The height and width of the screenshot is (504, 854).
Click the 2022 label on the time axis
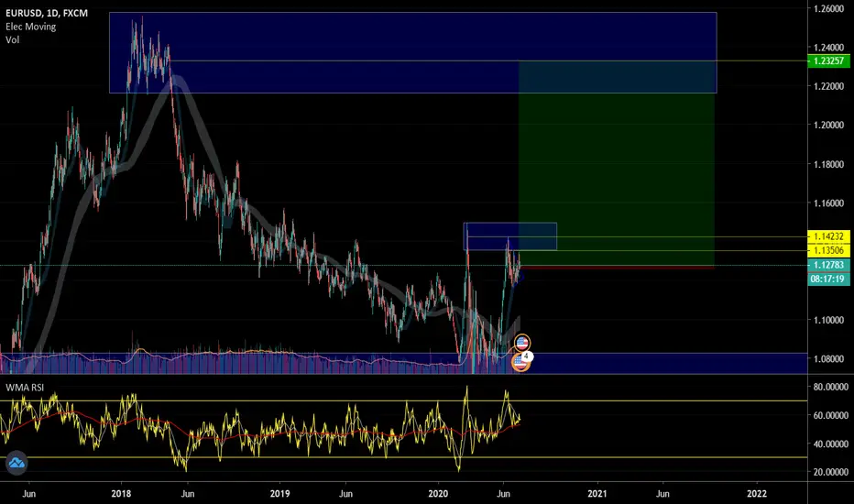(757, 494)
